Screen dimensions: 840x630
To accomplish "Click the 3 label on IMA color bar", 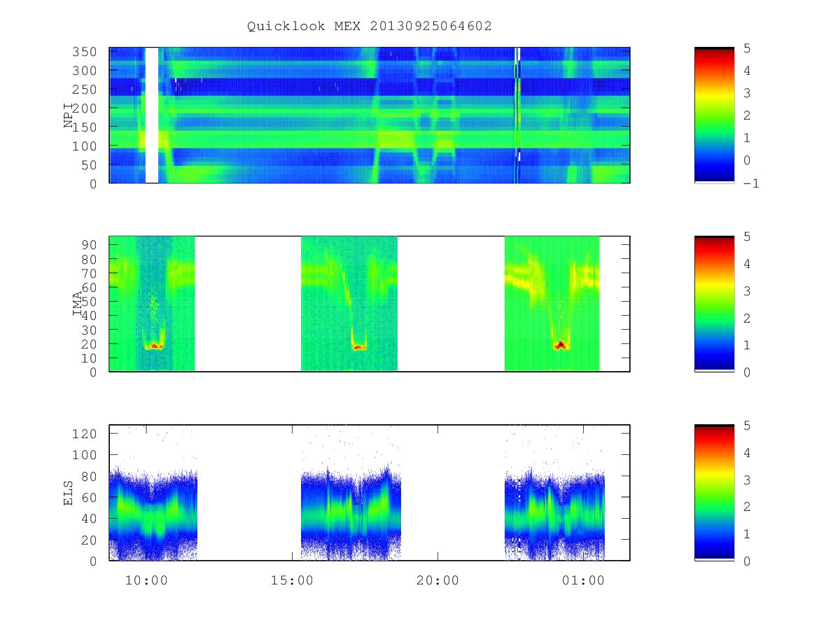I will 746,290.
